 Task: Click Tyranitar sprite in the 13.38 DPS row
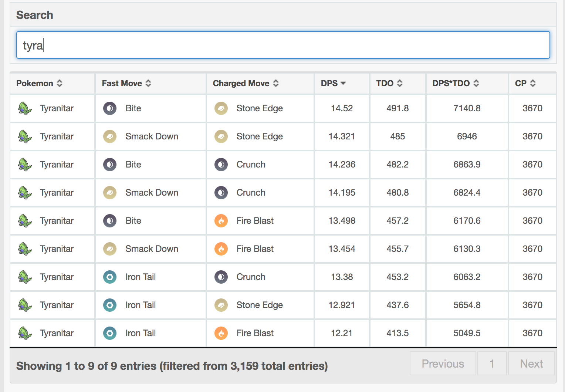point(25,277)
